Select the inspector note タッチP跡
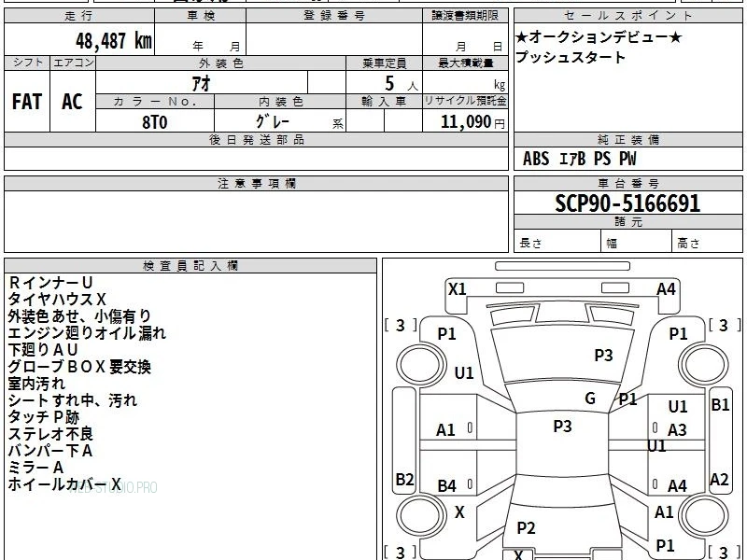 tap(43, 417)
